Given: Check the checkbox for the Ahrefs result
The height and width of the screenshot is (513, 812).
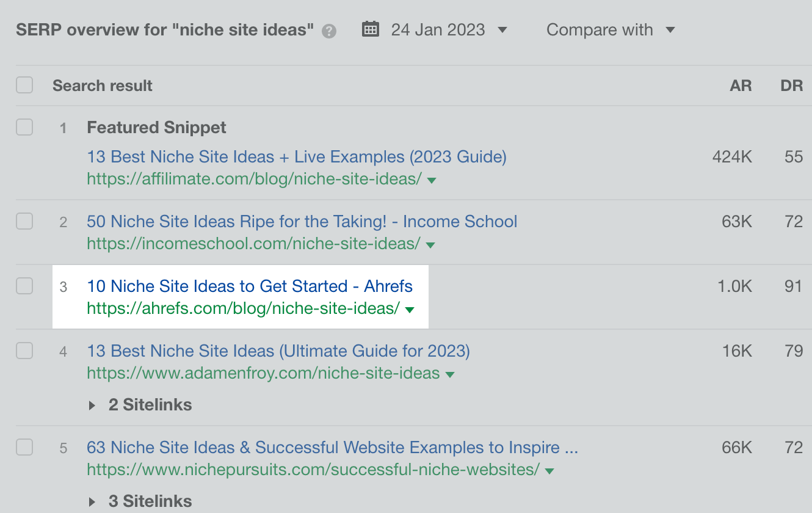Looking at the screenshot, I should (24, 286).
